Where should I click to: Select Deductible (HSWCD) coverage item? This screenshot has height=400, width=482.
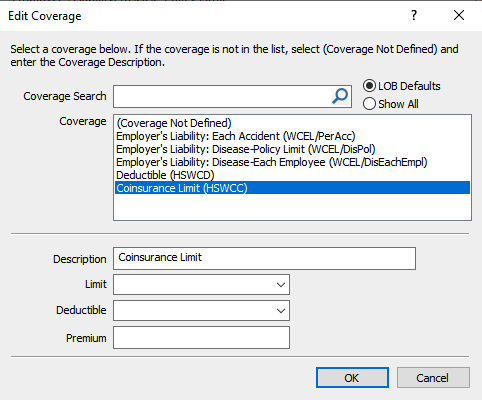[x=165, y=175]
